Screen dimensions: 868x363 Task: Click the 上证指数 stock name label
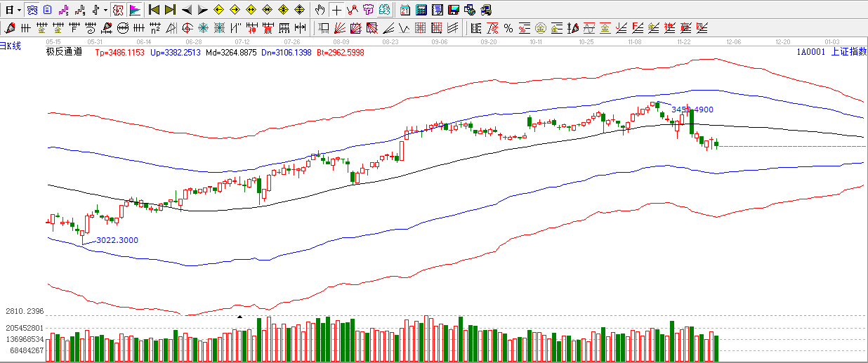point(848,52)
